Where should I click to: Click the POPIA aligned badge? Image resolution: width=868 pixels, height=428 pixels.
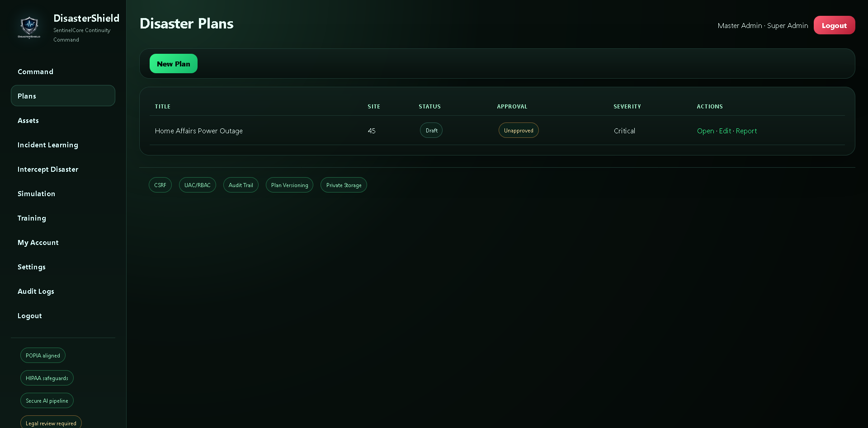coord(43,355)
